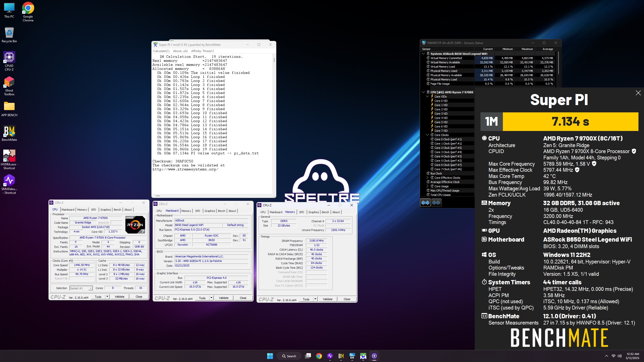The height and width of the screenshot is (362, 644).
Task: Launch CPUID CPU-Z desktop shortcut
Action: 9,61
